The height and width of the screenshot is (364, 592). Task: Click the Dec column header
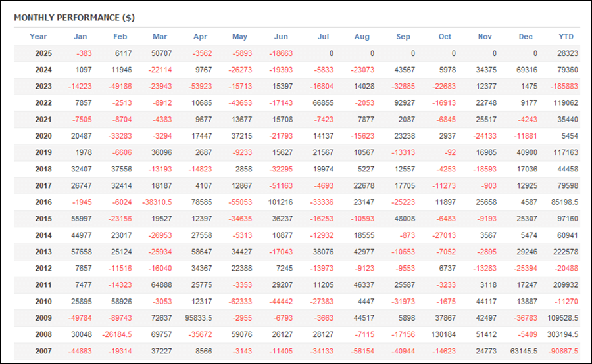tap(526, 37)
